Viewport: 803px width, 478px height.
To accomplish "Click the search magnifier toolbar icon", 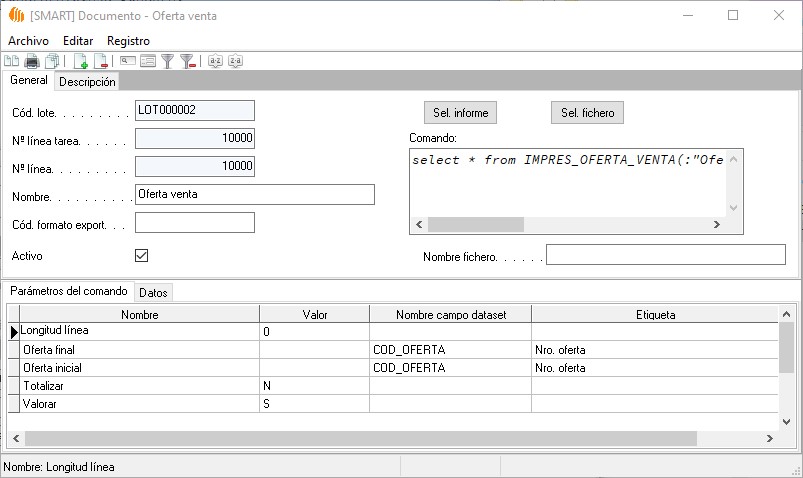I will (128, 61).
